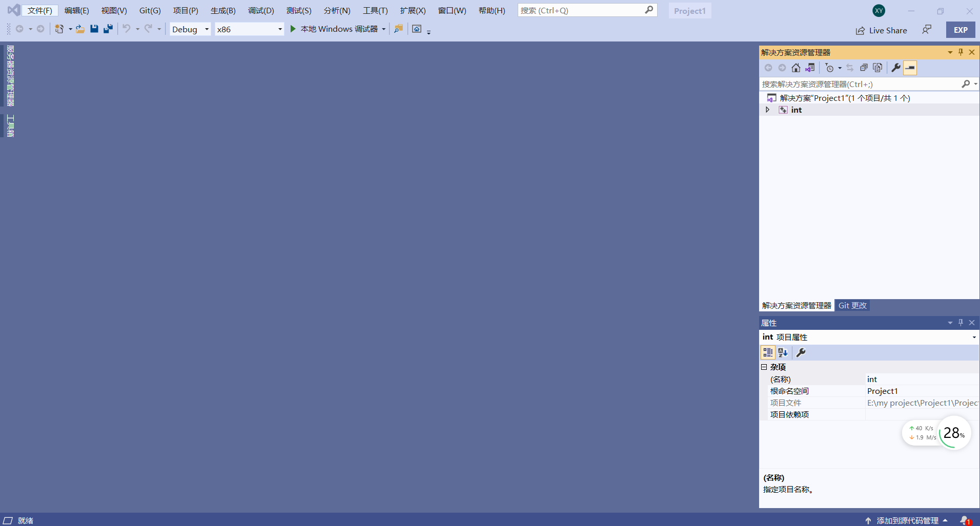Open the Git(G) menu
The image size is (980, 526).
[x=150, y=10]
